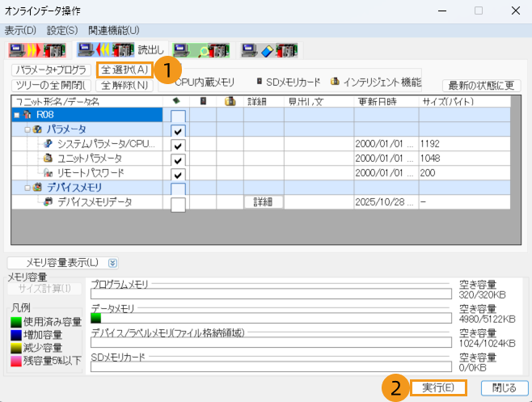Expand the メモリ容量表示 chevron
Screen dimensions: 532x402
coord(112,263)
